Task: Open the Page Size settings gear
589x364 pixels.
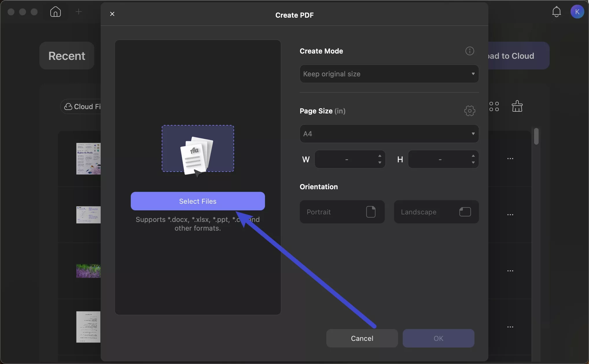Action: tap(469, 111)
